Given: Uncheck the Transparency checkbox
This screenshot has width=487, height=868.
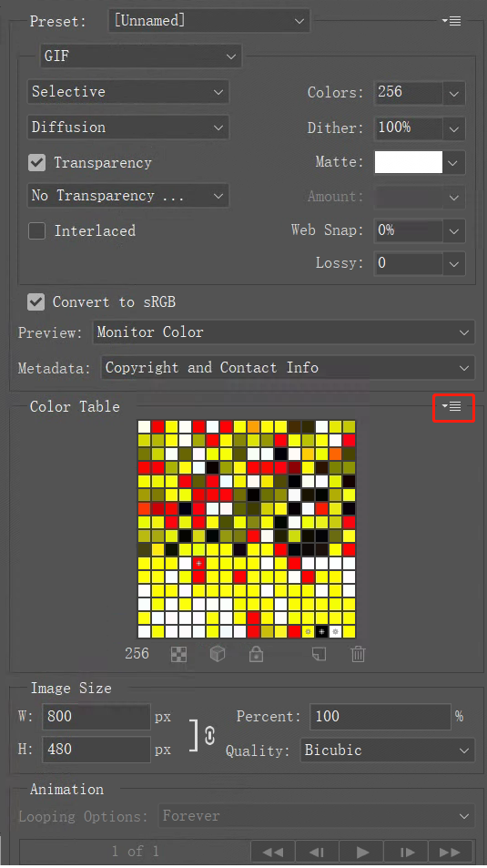Looking at the screenshot, I should 37,163.
